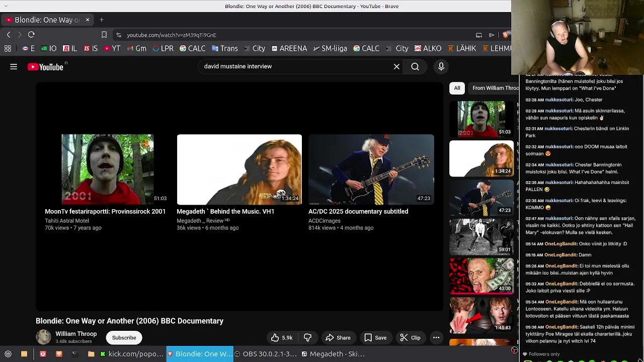Screen dimensions: 644x362
Task: Go back to the previous page
Action: [x=9, y=35]
